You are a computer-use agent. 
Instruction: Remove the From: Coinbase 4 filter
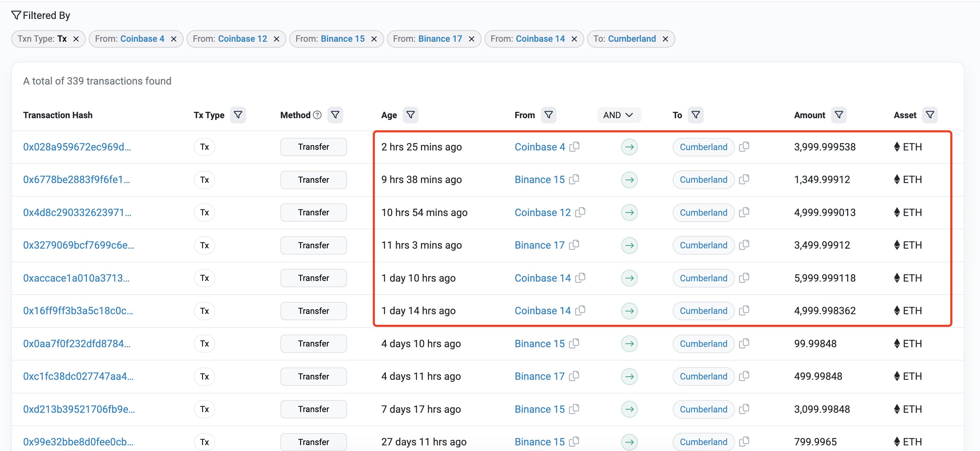[174, 39]
